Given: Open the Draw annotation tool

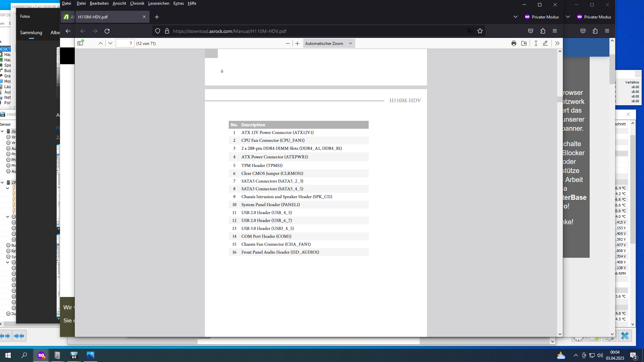Looking at the screenshot, I should [545, 43].
